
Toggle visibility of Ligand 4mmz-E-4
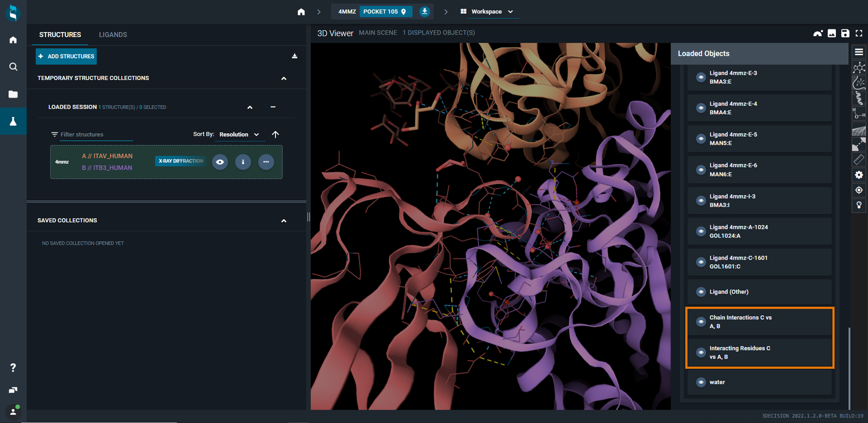click(701, 108)
